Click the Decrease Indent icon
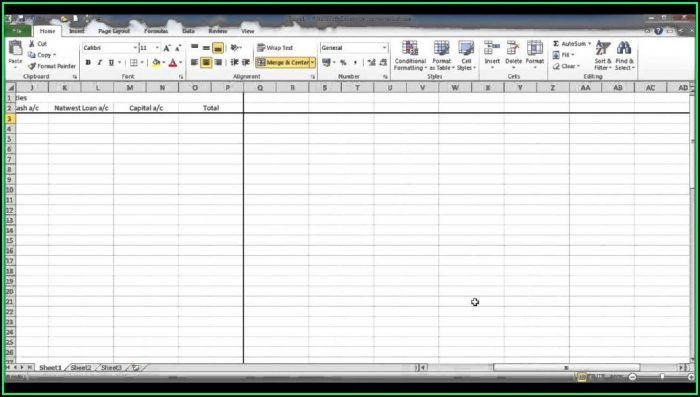This screenshot has width=700, height=397. point(234,63)
